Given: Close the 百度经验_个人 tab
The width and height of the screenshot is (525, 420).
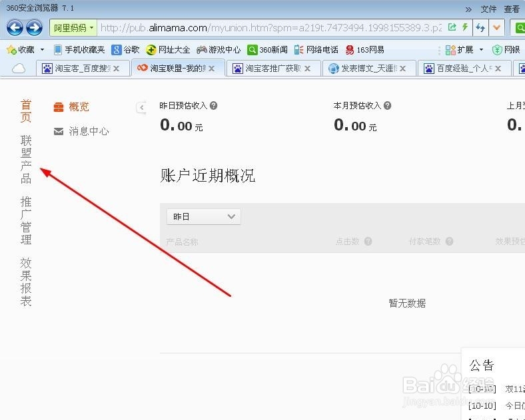Looking at the screenshot, I should coord(498,69).
